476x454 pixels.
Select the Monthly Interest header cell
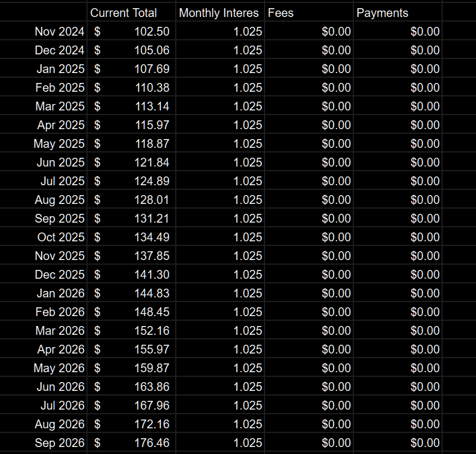(220, 12)
